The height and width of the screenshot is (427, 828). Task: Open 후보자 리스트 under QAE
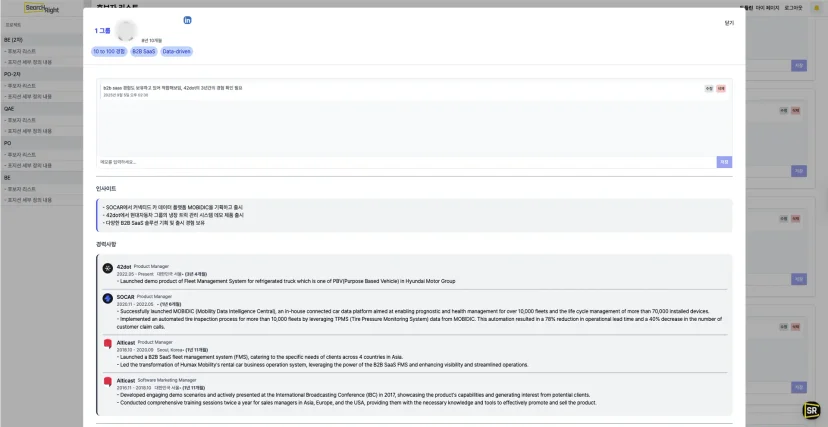(x=20, y=120)
